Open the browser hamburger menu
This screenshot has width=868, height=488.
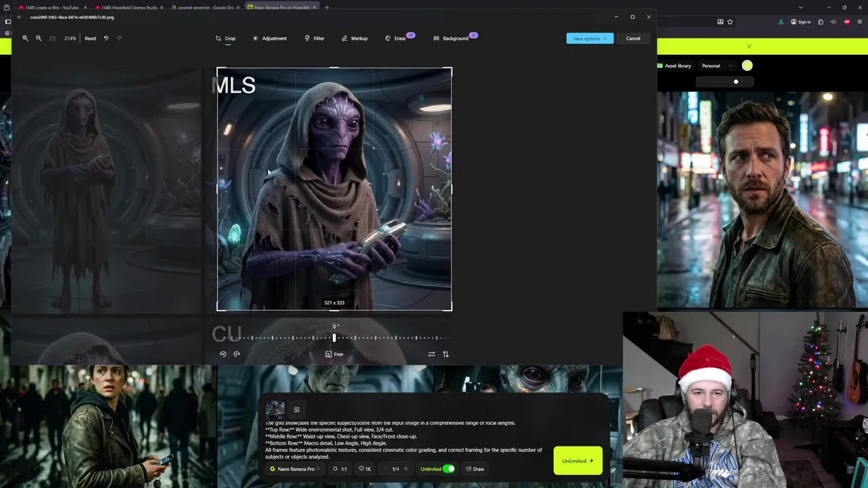tap(861, 22)
